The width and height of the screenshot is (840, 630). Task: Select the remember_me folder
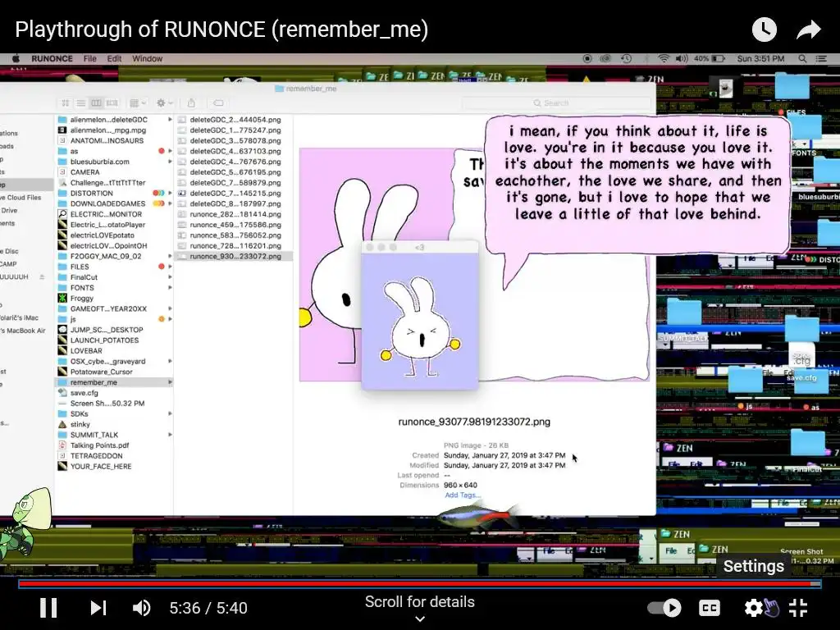click(114, 382)
